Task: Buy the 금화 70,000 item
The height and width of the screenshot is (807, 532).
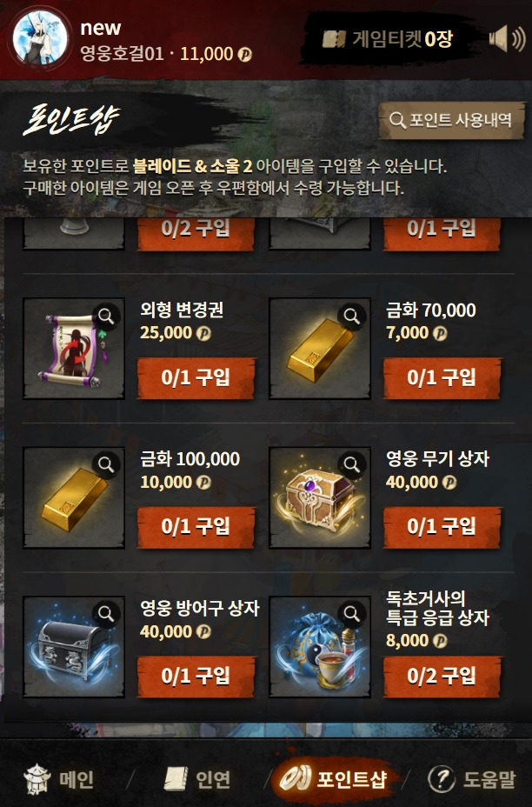Action: click(442, 378)
